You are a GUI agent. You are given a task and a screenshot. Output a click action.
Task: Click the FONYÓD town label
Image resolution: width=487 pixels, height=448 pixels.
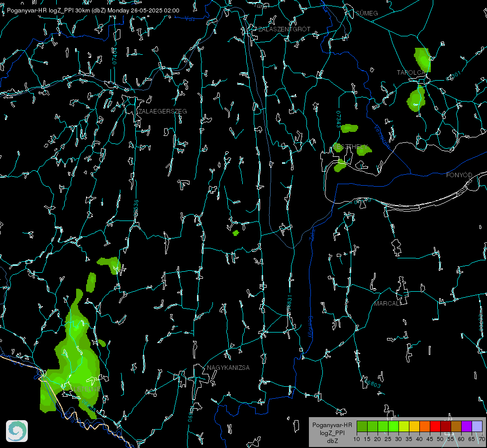pos(459,175)
